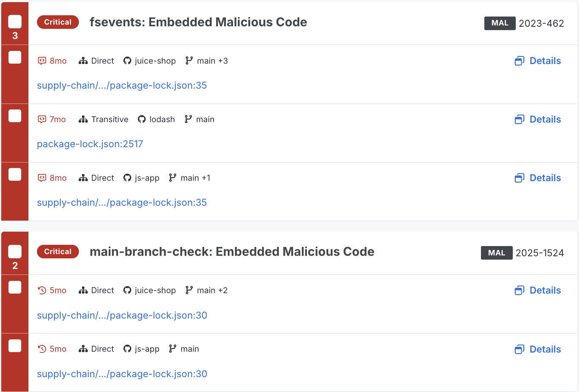Open package-lock.json:2517 file link
This screenshot has height=392, width=579.
[90, 144]
